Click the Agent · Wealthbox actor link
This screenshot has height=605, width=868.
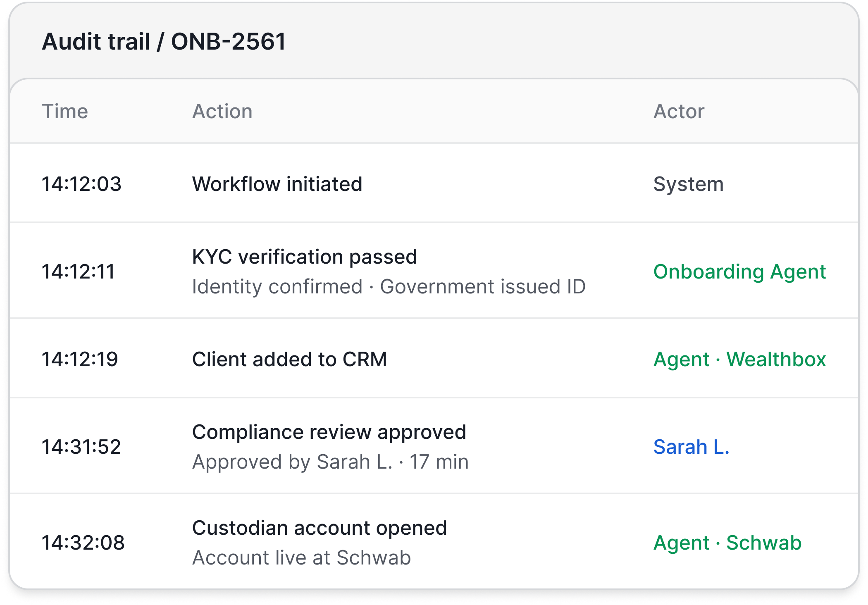(739, 360)
